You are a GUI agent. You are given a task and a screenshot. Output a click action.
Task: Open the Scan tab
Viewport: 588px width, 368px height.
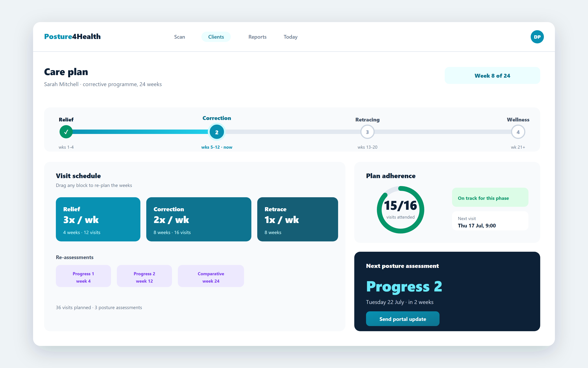(180, 37)
